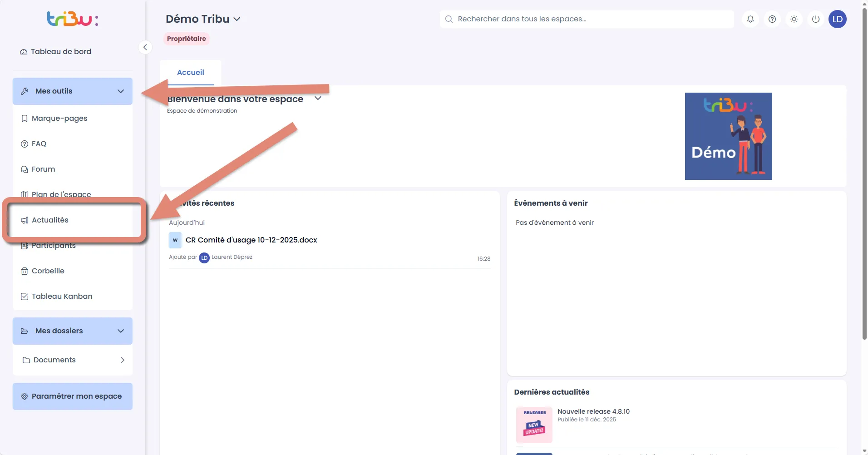Toggle the light/dark theme sun icon
Screen dimensions: 868x455
(x=794, y=19)
